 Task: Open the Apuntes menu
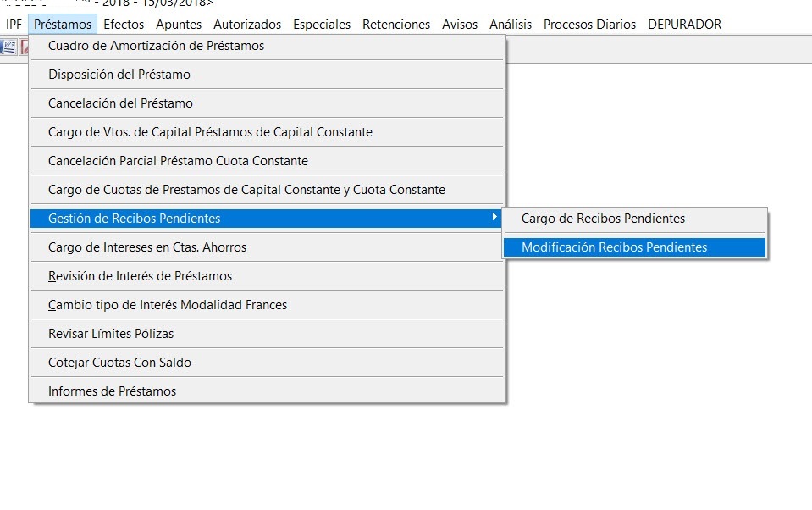179,24
